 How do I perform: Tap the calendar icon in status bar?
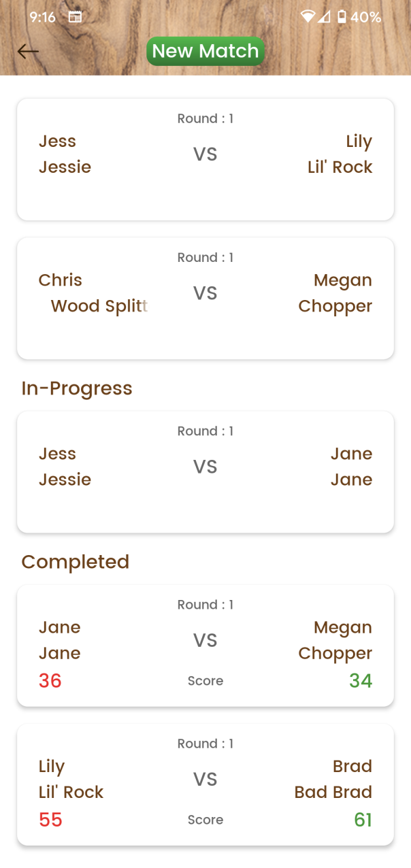click(75, 17)
